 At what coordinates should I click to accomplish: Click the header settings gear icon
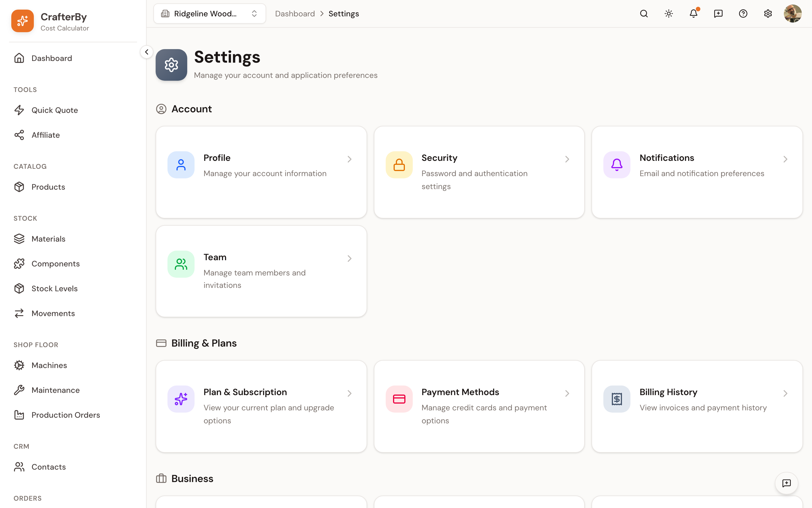(768, 14)
